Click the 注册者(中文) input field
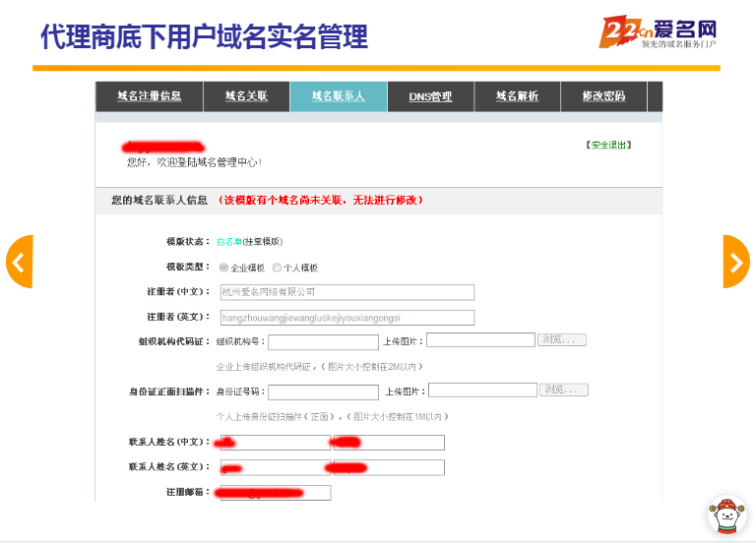Image resolution: width=756 pixels, height=543 pixels. coord(346,292)
